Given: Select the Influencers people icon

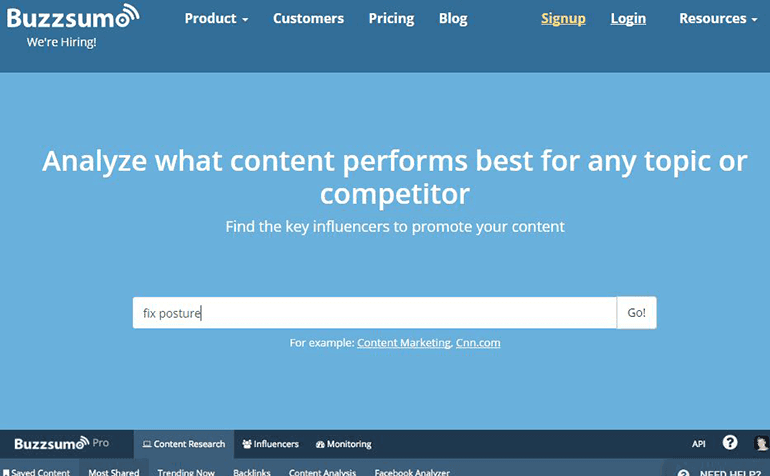Looking at the screenshot, I should pos(247,444).
